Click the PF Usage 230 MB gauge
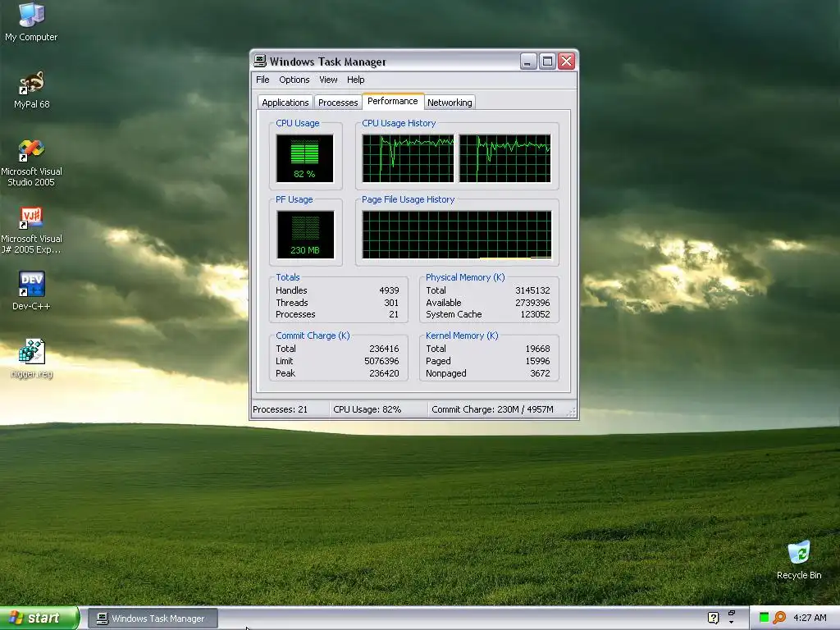This screenshot has height=630, width=840. (x=305, y=235)
